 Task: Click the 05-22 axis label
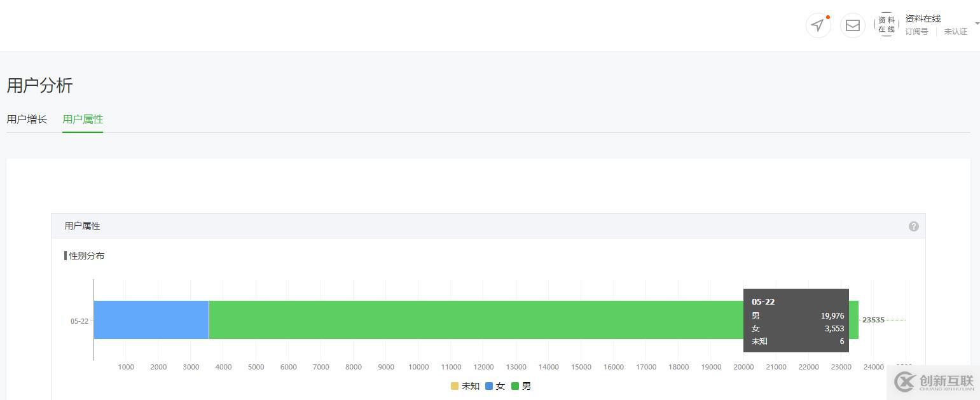[x=79, y=321]
